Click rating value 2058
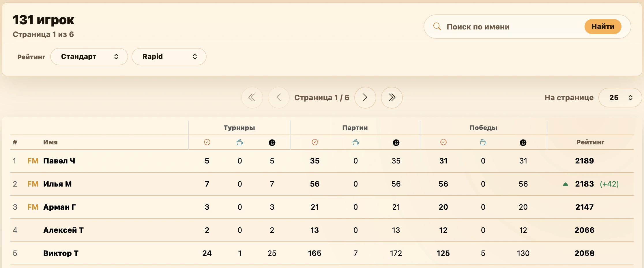644x268 pixels. pos(585,253)
